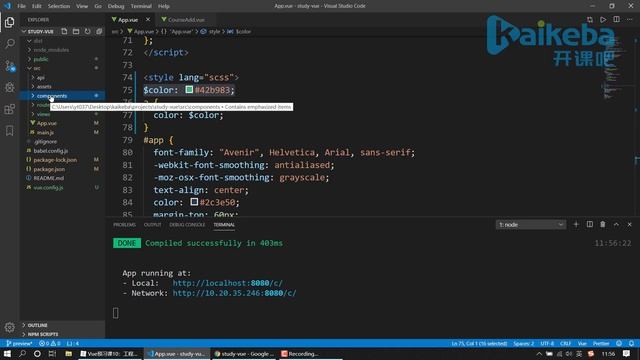Open the Explorer view in activity bar
This screenshot has width=640, height=360.
9,22
